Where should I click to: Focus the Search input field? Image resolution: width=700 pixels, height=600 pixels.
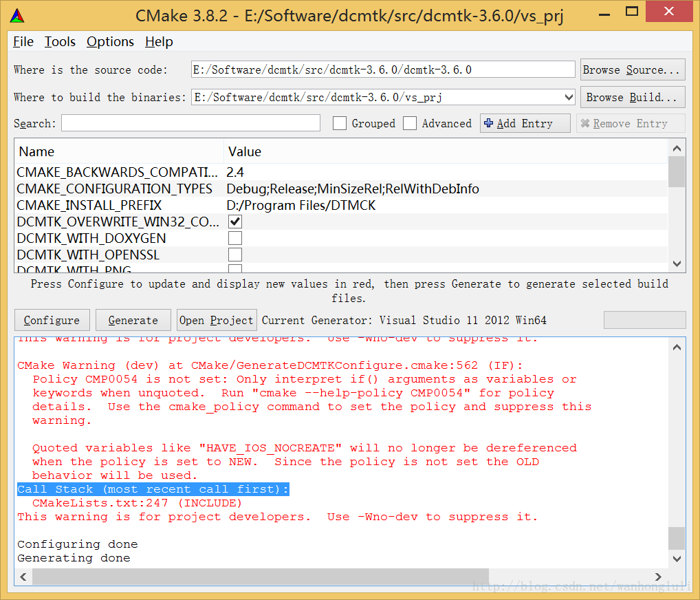click(x=190, y=123)
